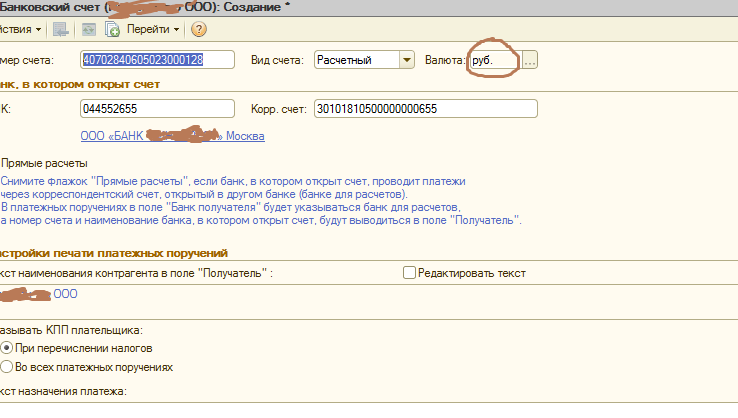Open the help question mark icon
This screenshot has width=738, height=418.
point(199,30)
